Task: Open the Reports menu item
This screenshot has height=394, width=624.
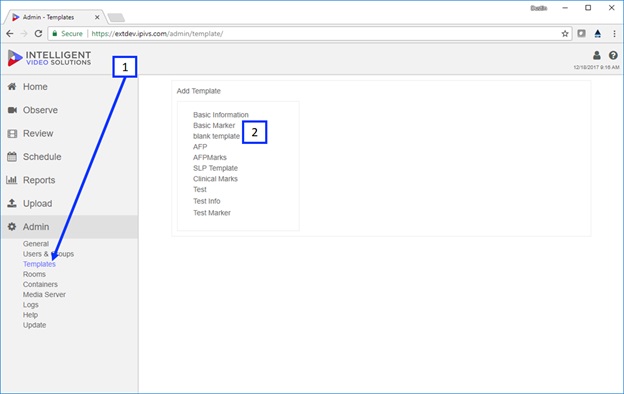Action: (x=39, y=180)
